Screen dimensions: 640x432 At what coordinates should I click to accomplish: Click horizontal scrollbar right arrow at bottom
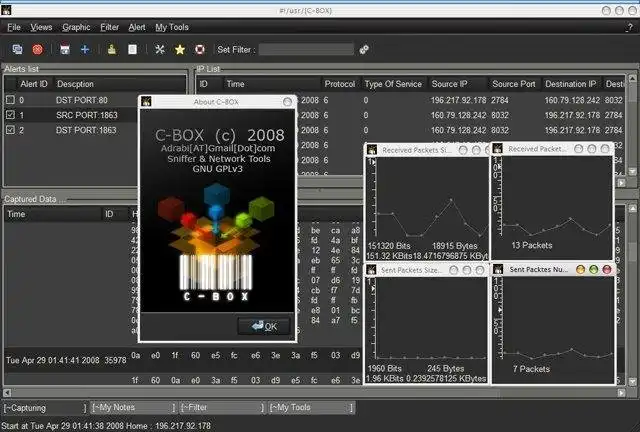click(x=621, y=393)
